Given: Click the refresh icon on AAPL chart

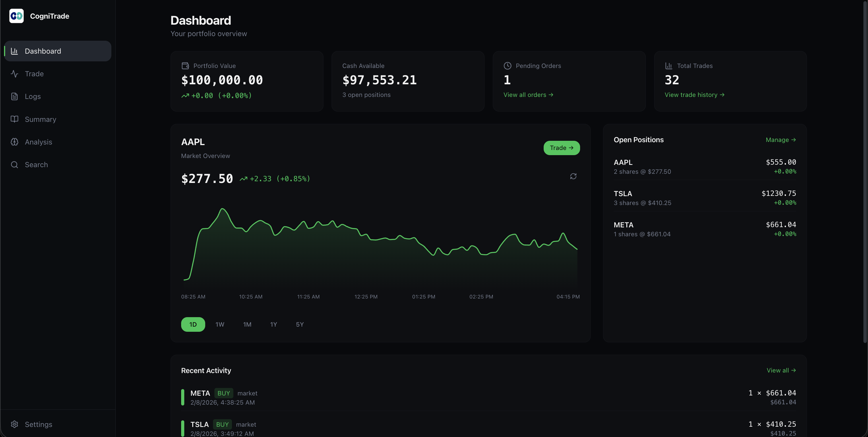Looking at the screenshot, I should pos(573,176).
